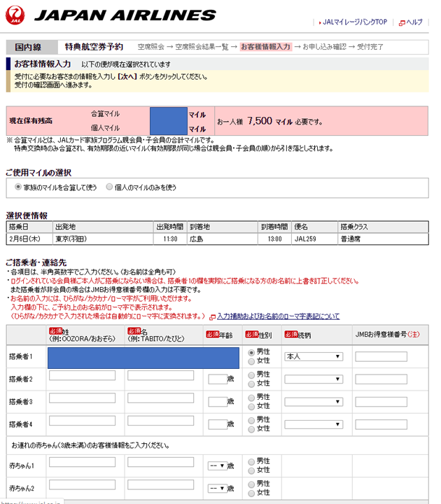
Task: Choose 男性 for 搭乗者4
Action: (251, 421)
